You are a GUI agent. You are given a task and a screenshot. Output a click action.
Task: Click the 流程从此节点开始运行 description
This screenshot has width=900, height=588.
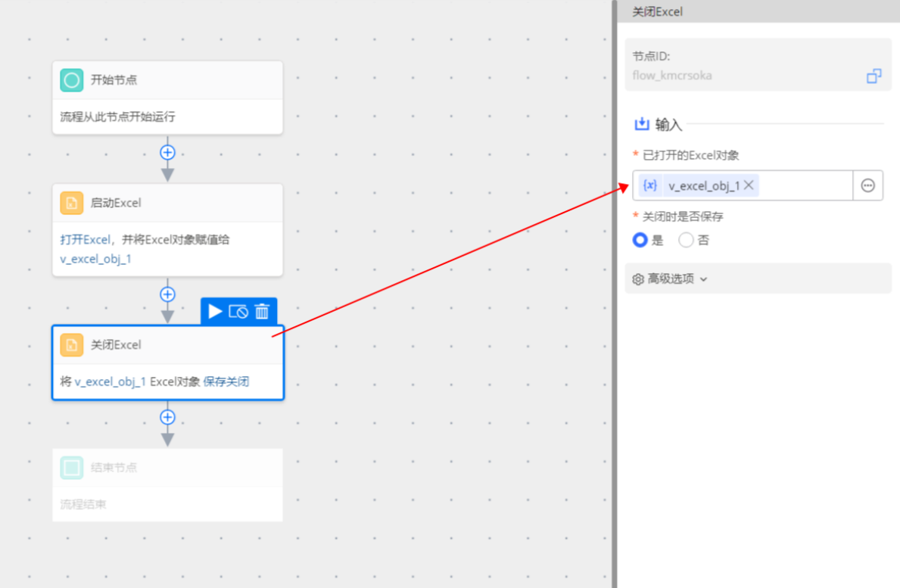pyautogui.click(x=117, y=117)
